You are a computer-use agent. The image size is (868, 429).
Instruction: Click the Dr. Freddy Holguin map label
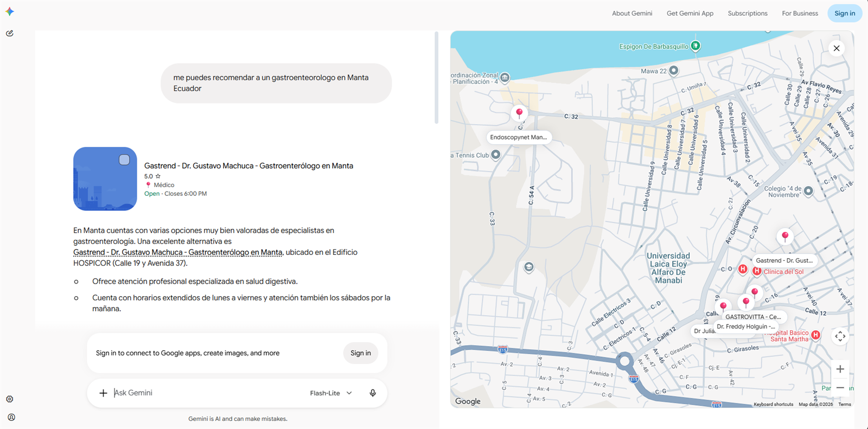click(746, 326)
